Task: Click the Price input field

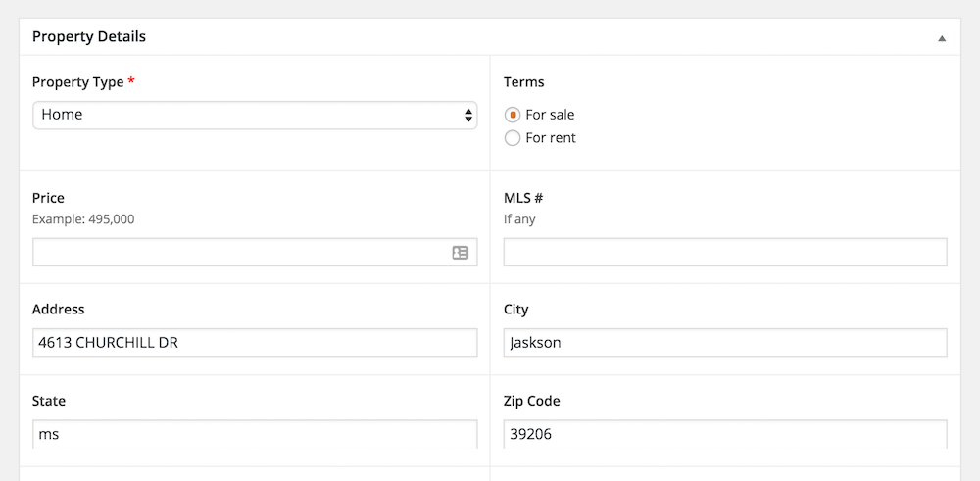Action: pos(255,253)
